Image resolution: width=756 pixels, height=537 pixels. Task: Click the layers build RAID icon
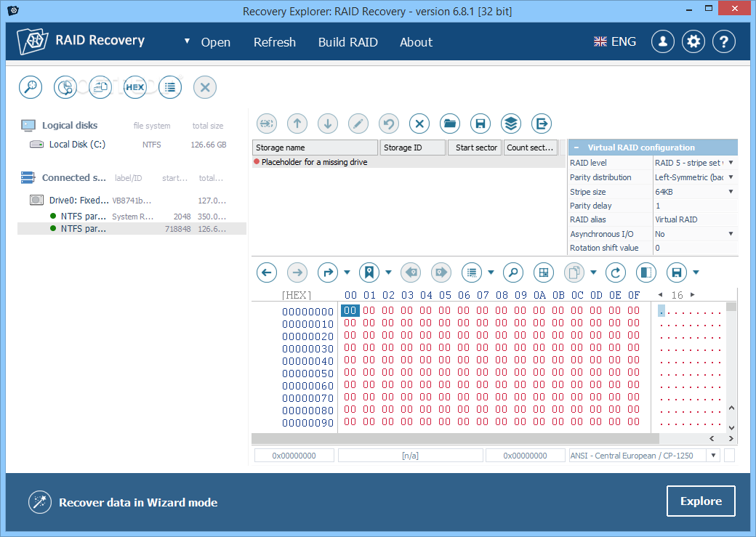(x=511, y=124)
